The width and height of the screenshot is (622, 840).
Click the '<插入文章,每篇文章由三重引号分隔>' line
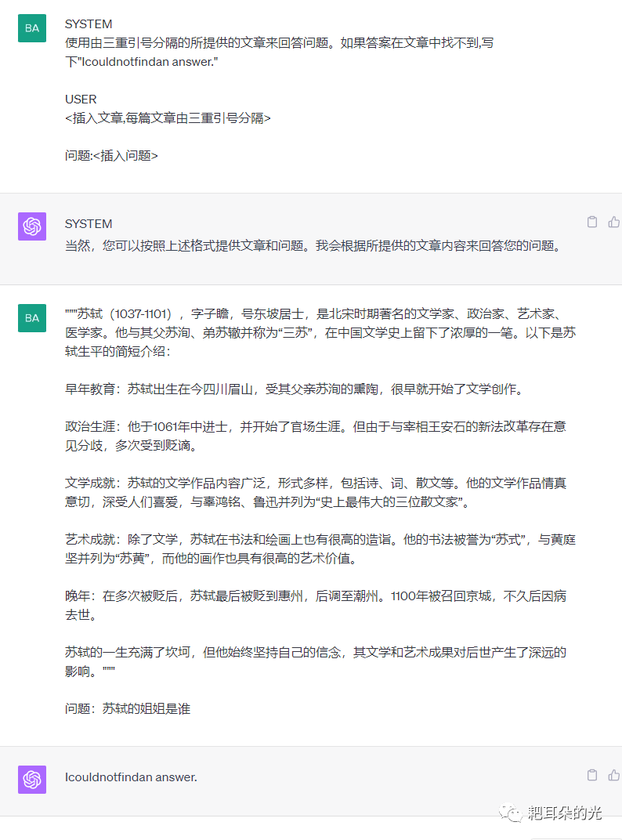click(168, 118)
